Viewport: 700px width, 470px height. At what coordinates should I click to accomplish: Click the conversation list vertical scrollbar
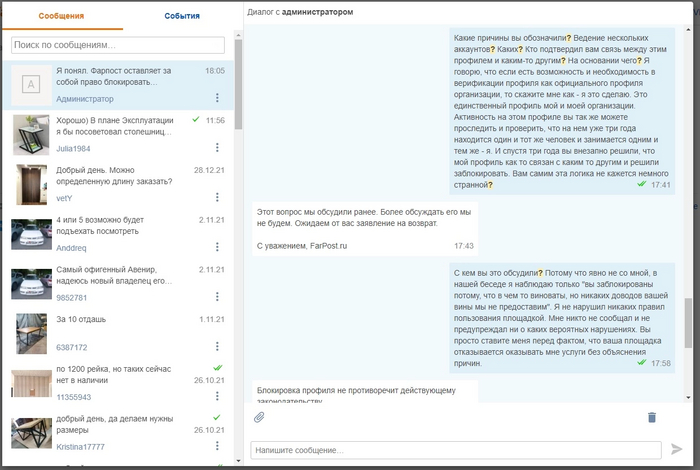[238, 90]
